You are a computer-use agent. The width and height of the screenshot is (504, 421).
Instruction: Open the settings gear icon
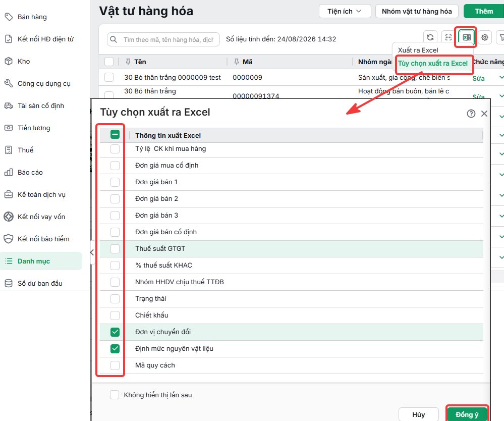[x=485, y=37]
